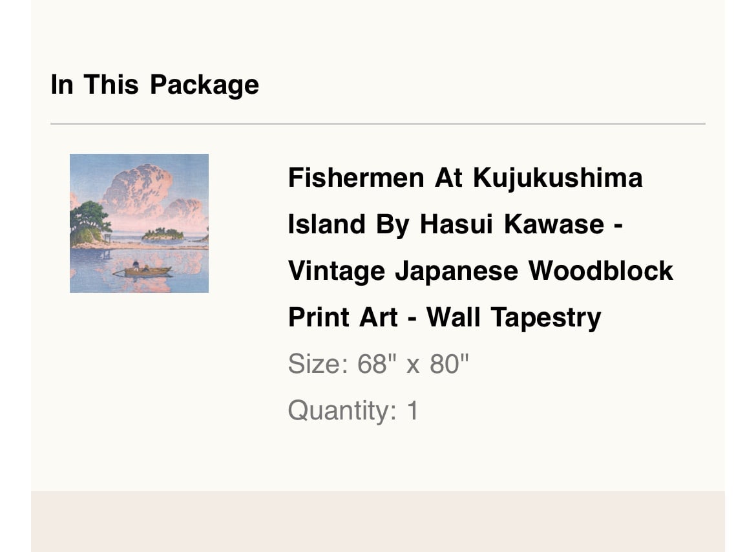The height and width of the screenshot is (552, 756).
Task: Click the small distant island in the thumbnail
Action: (x=163, y=234)
